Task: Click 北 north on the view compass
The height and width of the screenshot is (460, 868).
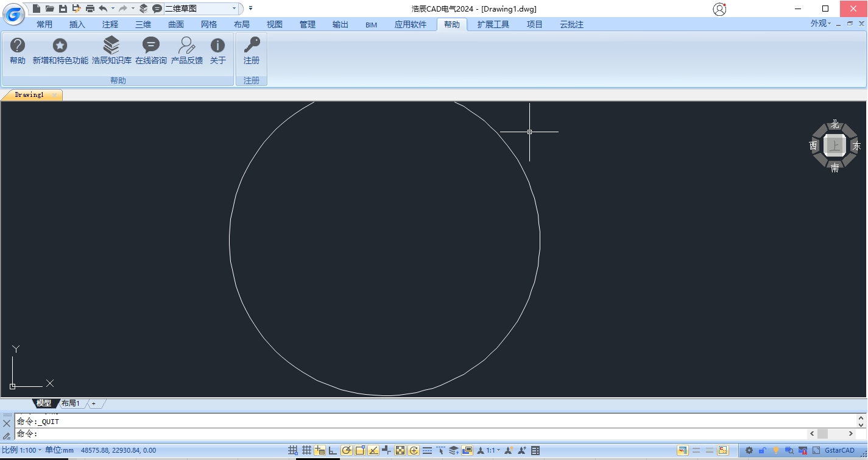Action: [x=835, y=124]
